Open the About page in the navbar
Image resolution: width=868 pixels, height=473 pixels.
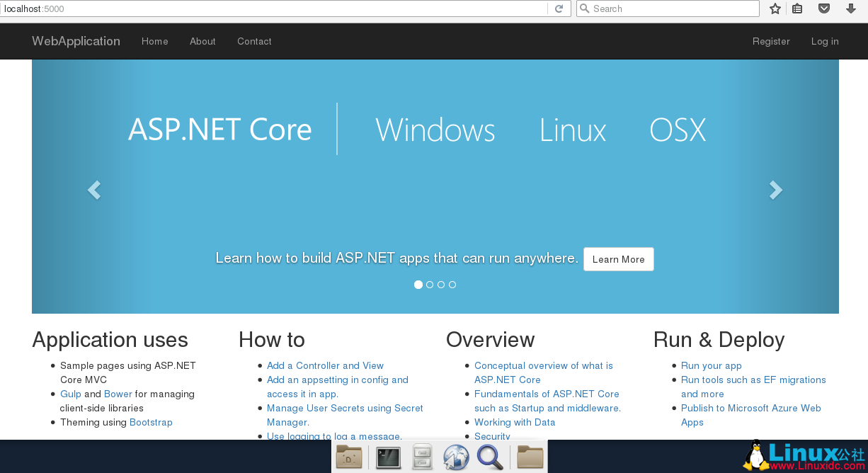tap(202, 41)
